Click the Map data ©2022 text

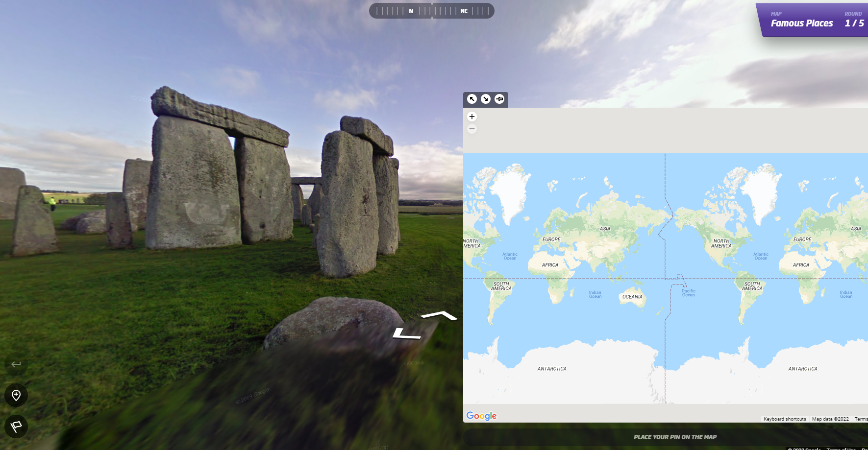(x=830, y=419)
